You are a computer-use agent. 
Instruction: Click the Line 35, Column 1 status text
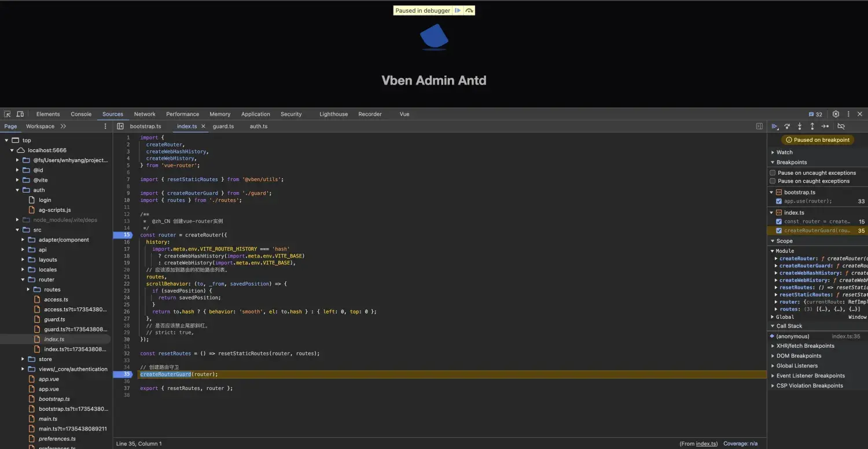[x=139, y=444]
